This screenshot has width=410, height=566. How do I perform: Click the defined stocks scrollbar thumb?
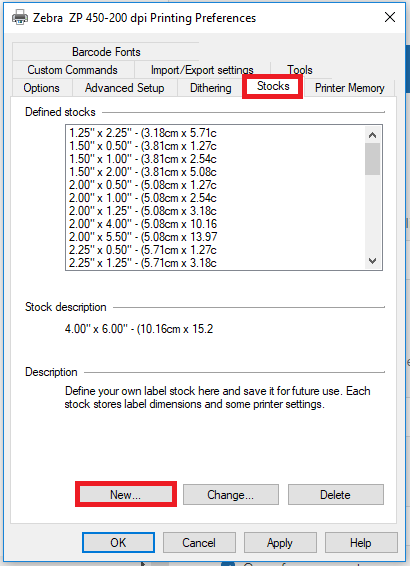(x=372, y=159)
